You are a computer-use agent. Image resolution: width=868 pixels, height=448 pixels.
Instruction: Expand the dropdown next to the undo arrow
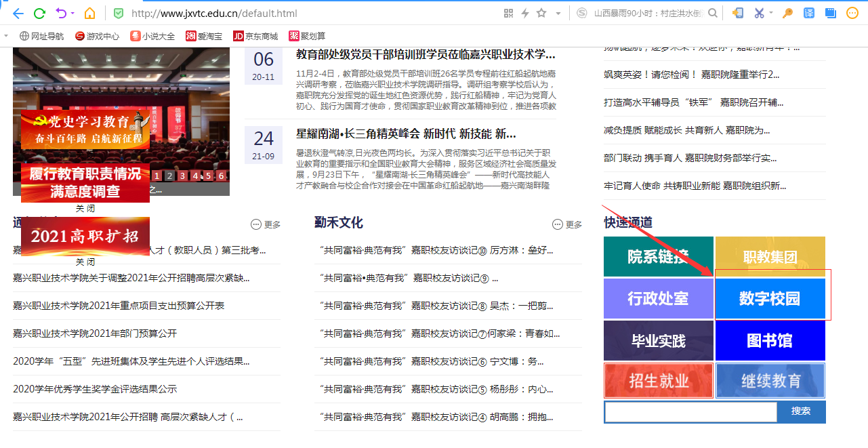click(x=73, y=14)
